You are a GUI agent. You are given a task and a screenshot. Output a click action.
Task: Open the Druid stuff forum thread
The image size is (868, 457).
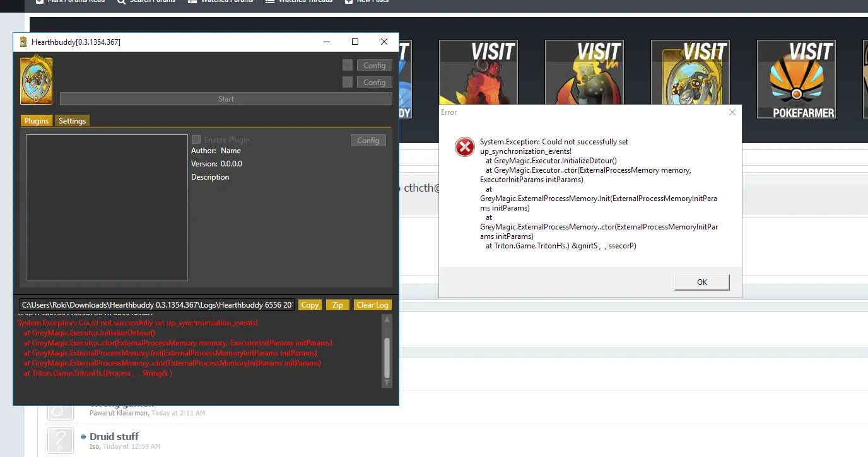[x=114, y=436]
